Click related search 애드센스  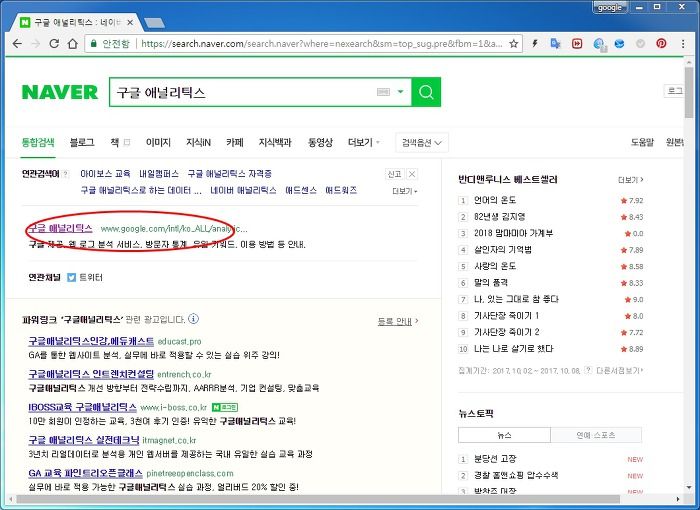[301, 190]
